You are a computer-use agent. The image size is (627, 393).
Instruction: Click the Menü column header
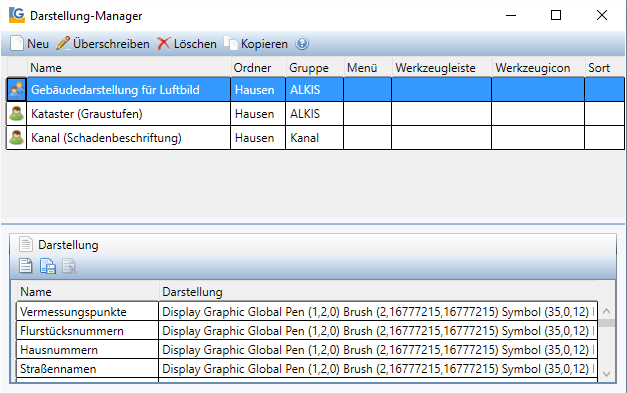pyautogui.click(x=367, y=68)
